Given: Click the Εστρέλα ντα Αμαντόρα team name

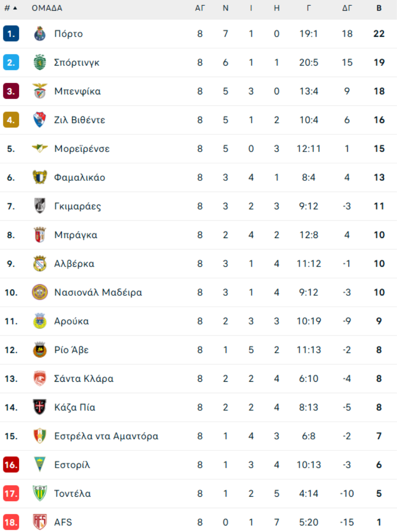Looking at the screenshot, I should coord(106,436).
